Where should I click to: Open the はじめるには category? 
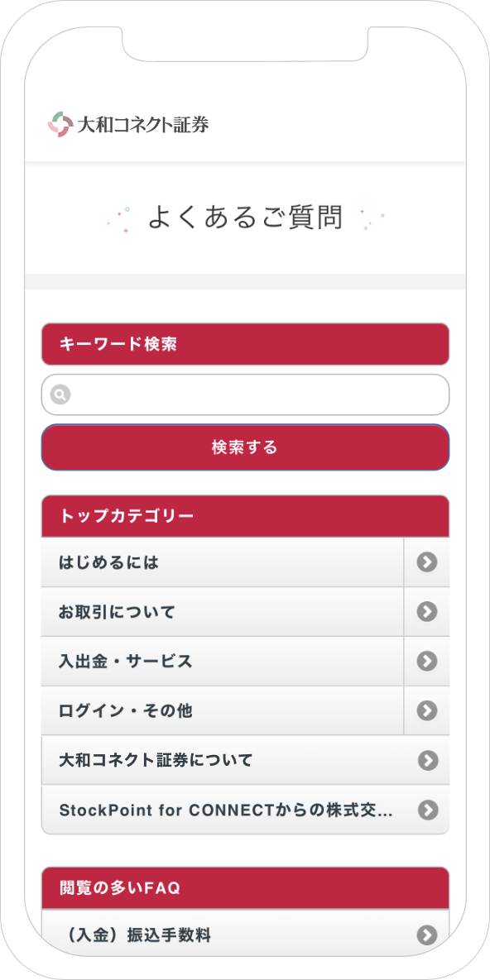[x=222, y=562]
